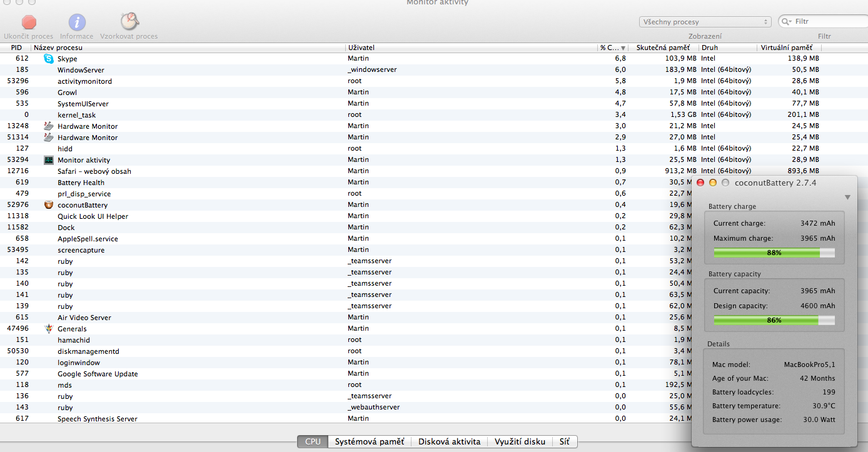Click the 1,53 GB memory value
Viewport: 868px width, 452px height.
[x=683, y=115]
